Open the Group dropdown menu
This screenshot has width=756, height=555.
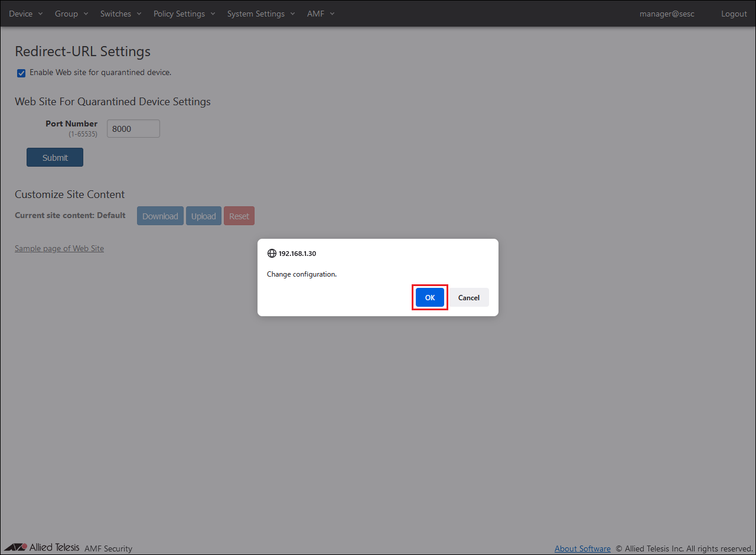tap(71, 14)
